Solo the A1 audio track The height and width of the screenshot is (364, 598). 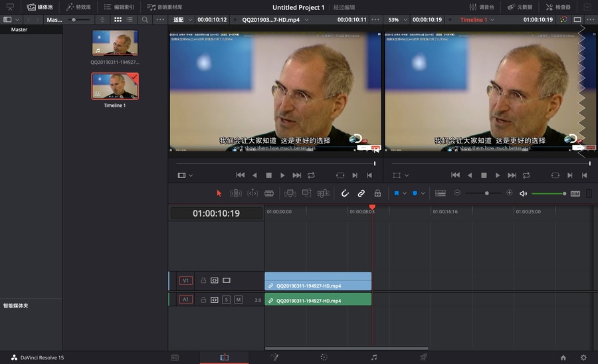226,300
